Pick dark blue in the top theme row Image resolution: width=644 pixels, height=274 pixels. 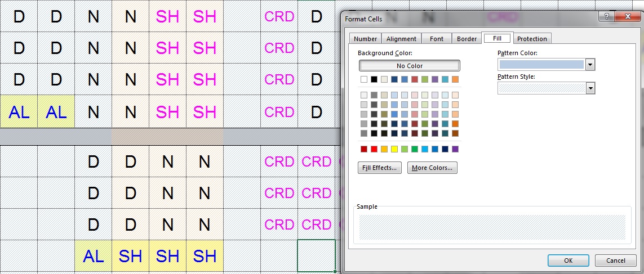coord(394,79)
